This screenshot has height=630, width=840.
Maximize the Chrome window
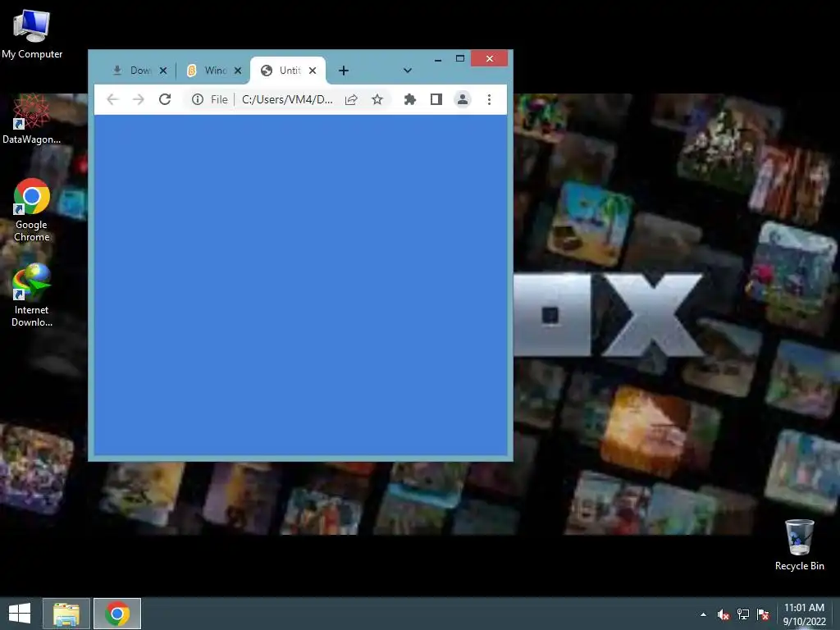(x=459, y=59)
